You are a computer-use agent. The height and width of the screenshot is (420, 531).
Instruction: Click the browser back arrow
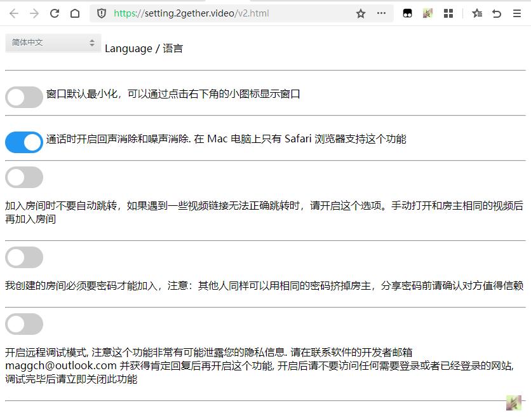(x=13, y=13)
